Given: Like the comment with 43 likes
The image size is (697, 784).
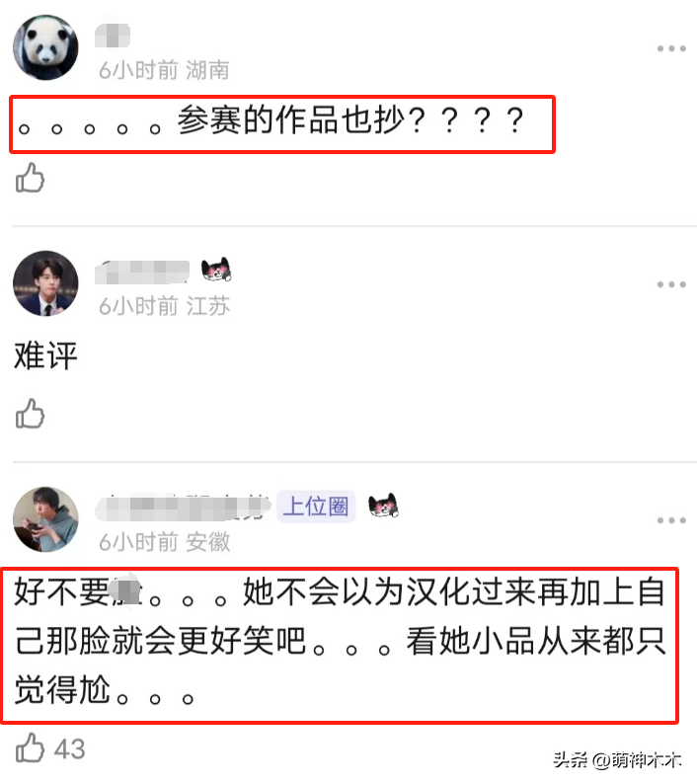Looking at the screenshot, I should tap(30, 747).
